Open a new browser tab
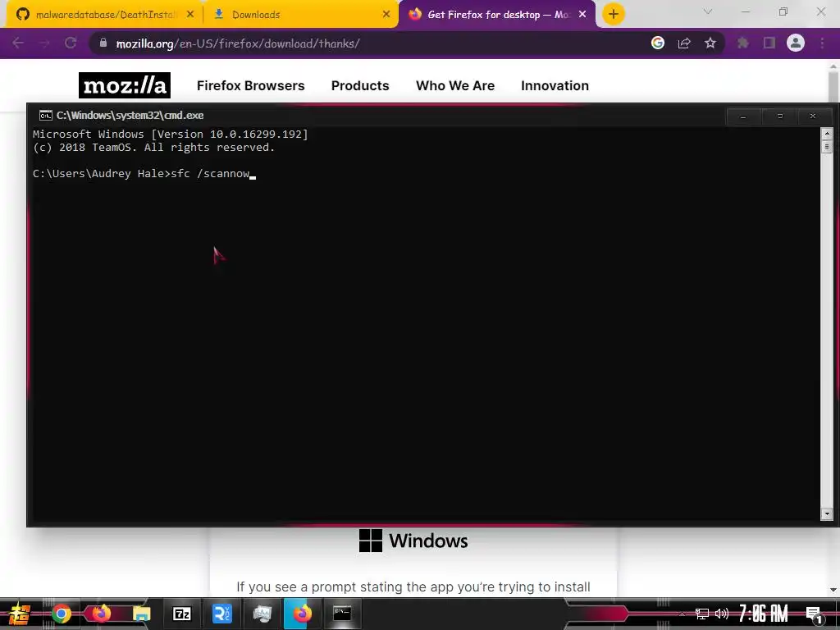 click(x=614, y=14)
